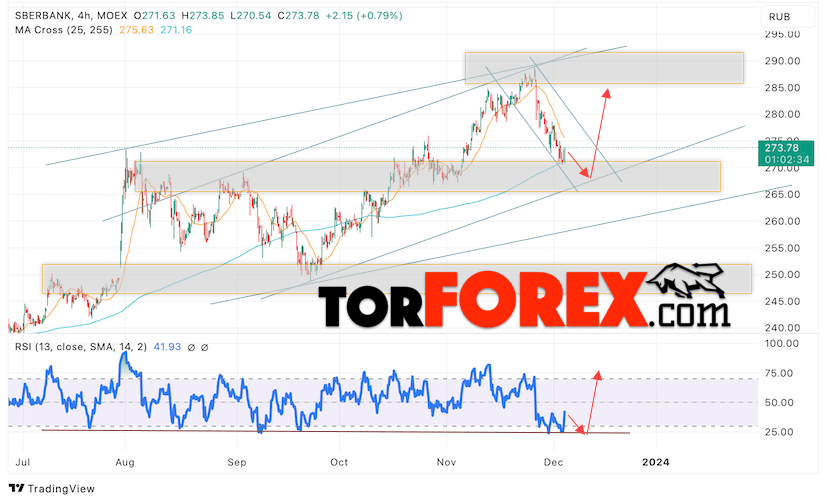This screenshot has height=503, width=827.
Task: Click the cyan 271.16 MA value
Action: (x=176, y=30)
